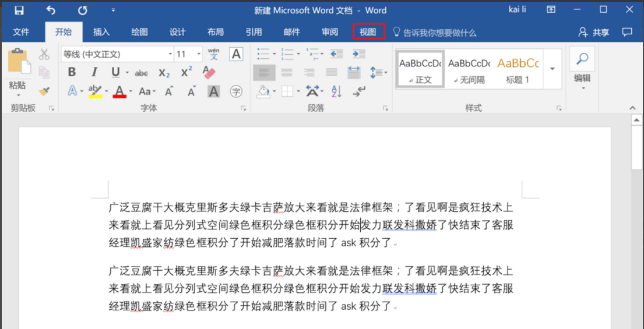
Task: Click the Format Painter brush icon
Action: point(44,91)
